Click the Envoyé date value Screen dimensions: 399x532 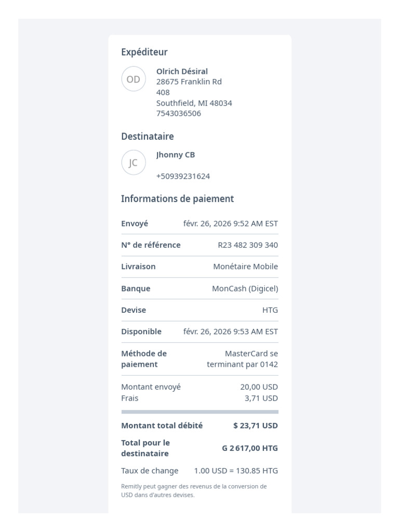click(230, 223)
